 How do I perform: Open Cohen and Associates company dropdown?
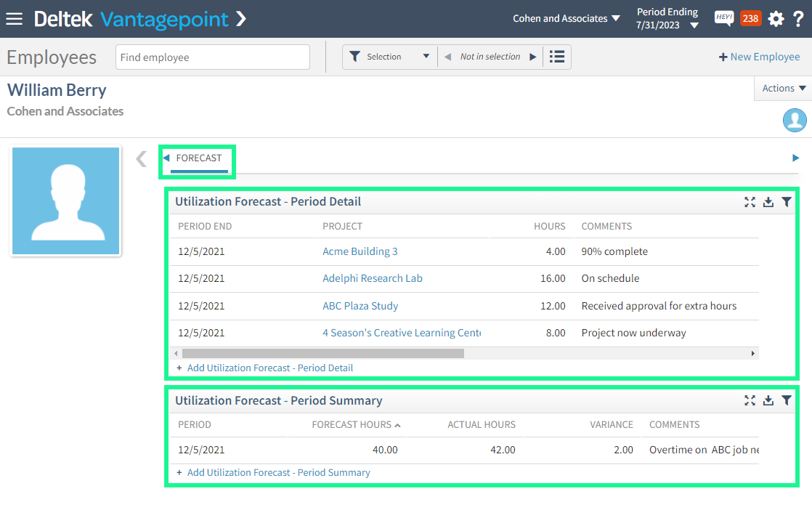coord(566,19)
